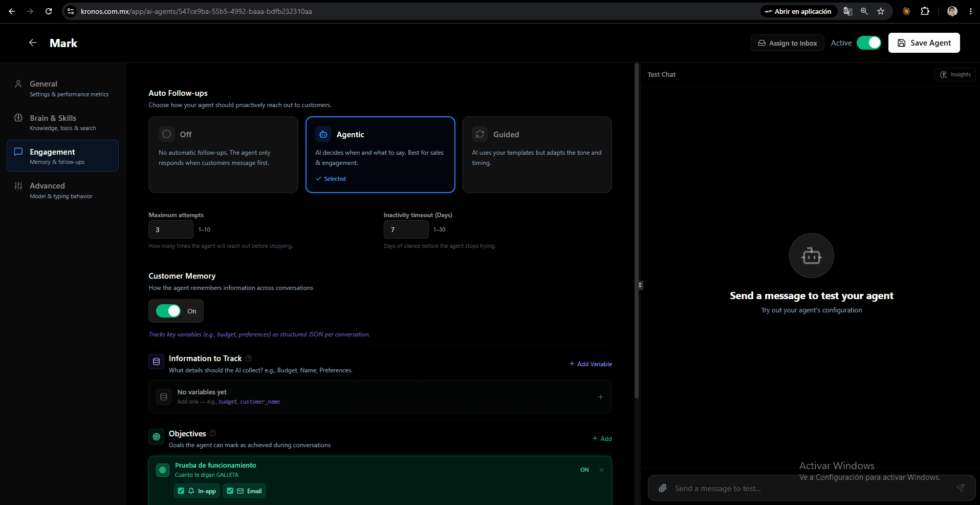Click the No variables yet text

click(x=202, y=392)
